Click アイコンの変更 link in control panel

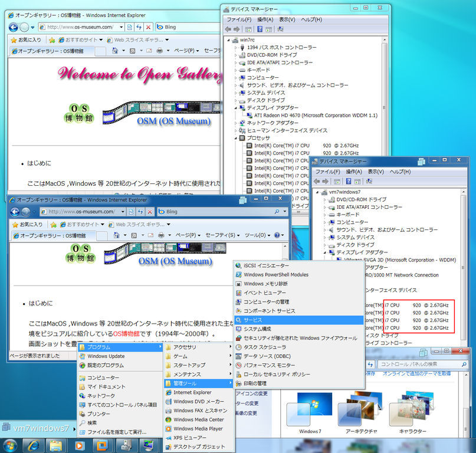(x=252, y=393)
